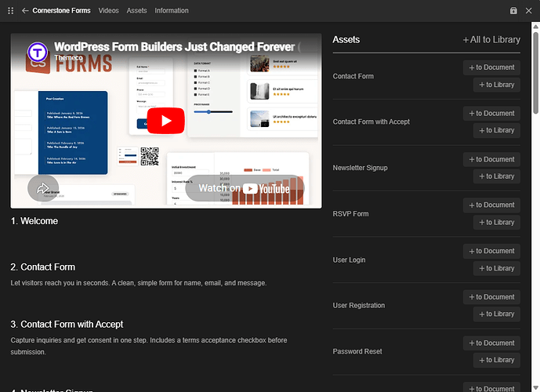This screenshot has width=540, height=392.
Task: Play the YouTube video
Action: [166, 121]
